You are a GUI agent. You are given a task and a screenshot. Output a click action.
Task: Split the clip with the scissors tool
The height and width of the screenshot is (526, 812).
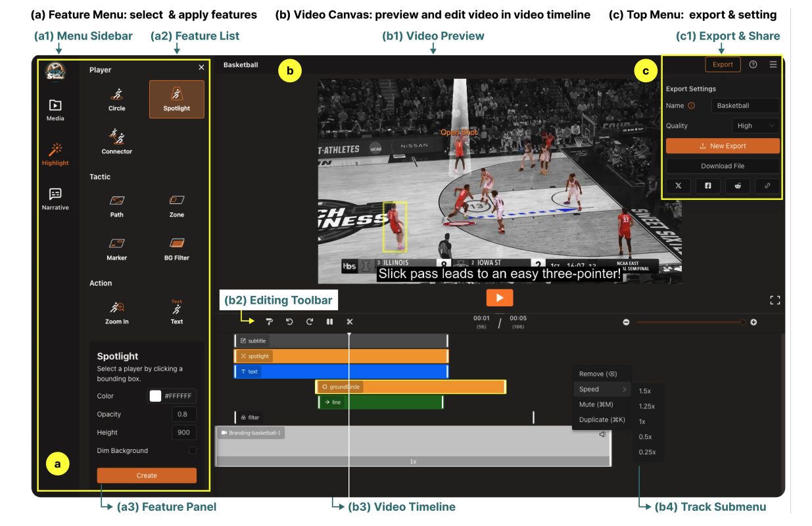click(350, 322)
